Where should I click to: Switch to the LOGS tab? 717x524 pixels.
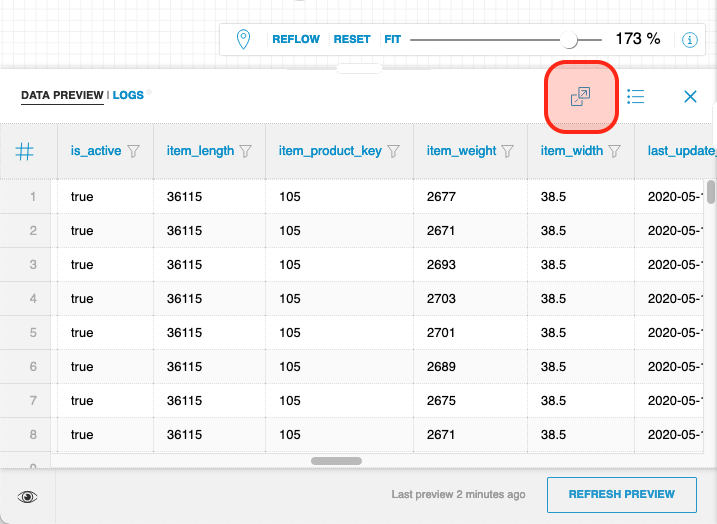click(x=128, y=95)
